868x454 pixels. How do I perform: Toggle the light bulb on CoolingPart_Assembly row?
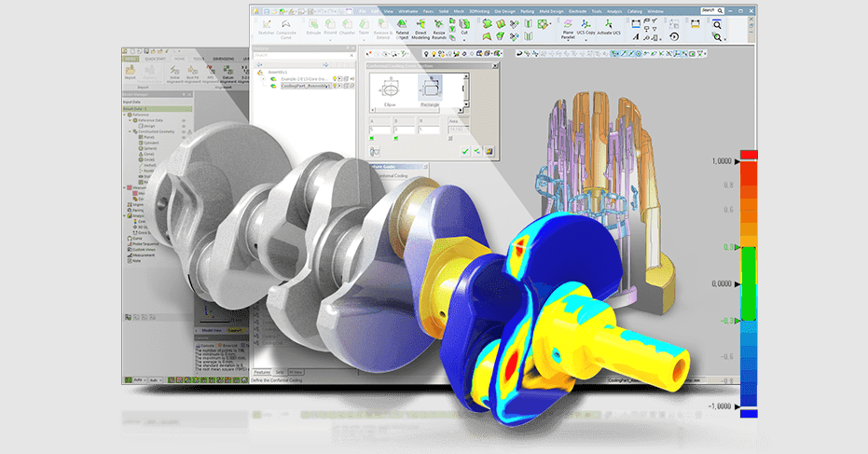[335, 86]
